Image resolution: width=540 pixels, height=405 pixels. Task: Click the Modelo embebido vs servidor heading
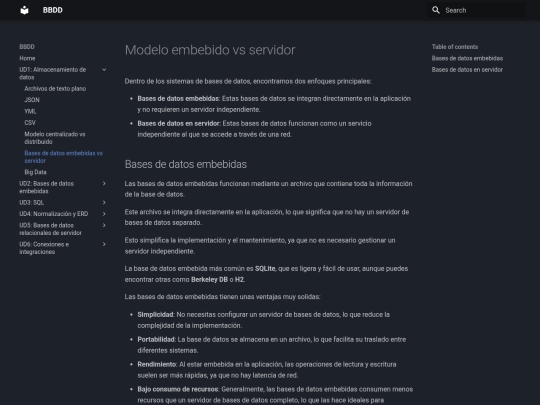coord(210,50)
